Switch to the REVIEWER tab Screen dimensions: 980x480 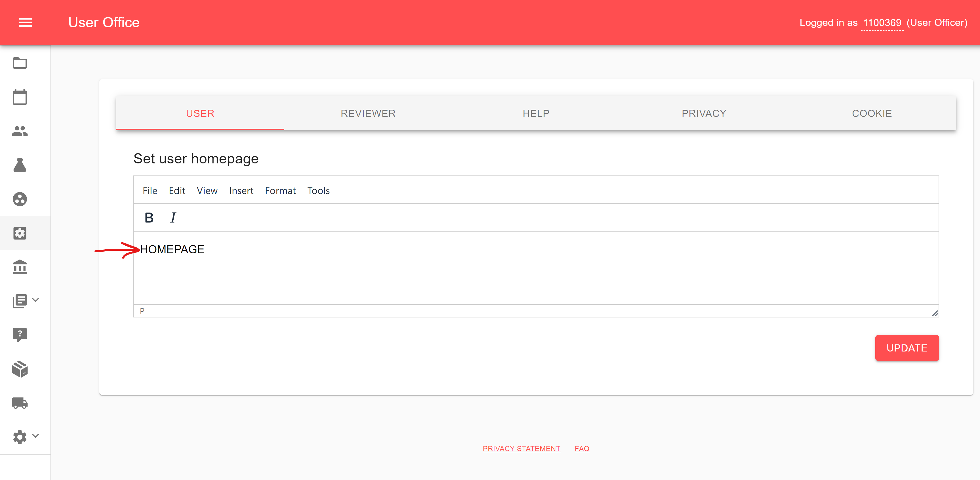coord(368,113)
